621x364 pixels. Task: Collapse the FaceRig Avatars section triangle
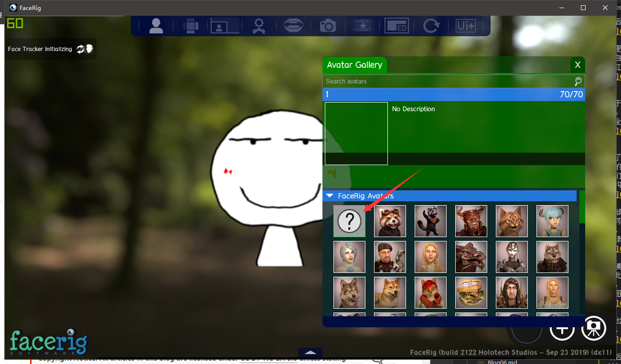[330, 196]
